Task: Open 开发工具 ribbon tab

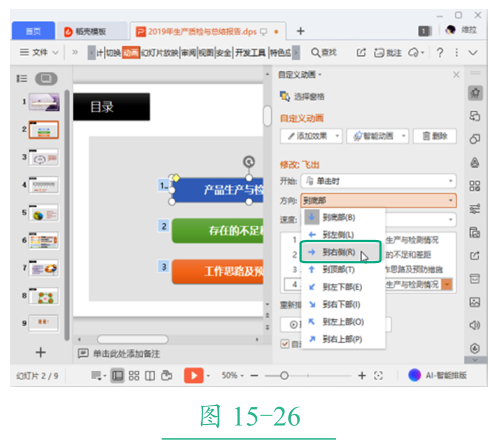Action: [x=250, y=53]
